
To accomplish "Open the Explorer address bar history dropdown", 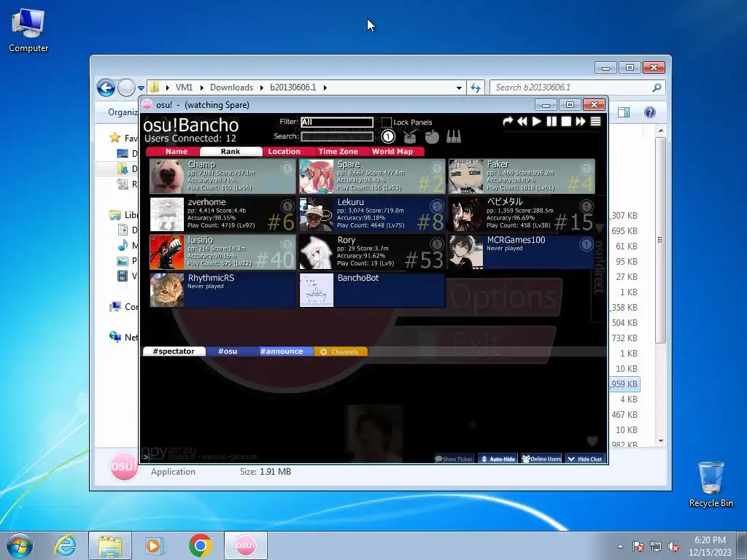I will click(459, 87).
